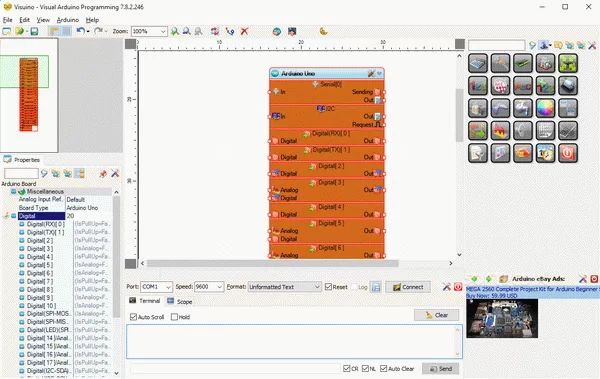The width and height of the screenshot is (600, 379).
Task: Select the green circuit board component category
Action: click(523, 63)
